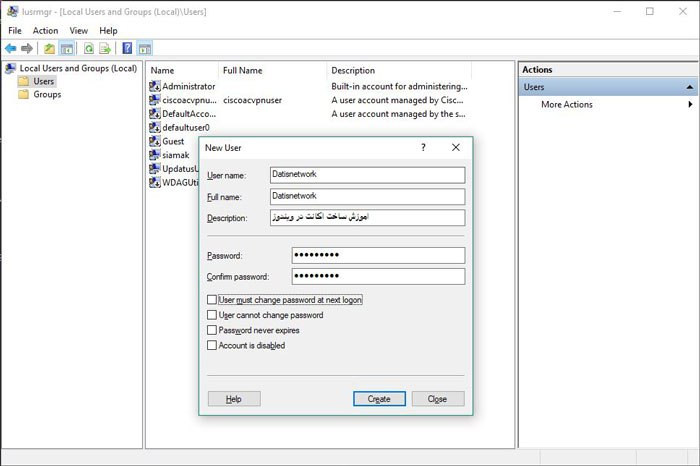The height and width of the screenshot is (466, 700).
Task: Expand the More Actions submenu arrow
Action: pyautogui.click(x=688, y=105)
